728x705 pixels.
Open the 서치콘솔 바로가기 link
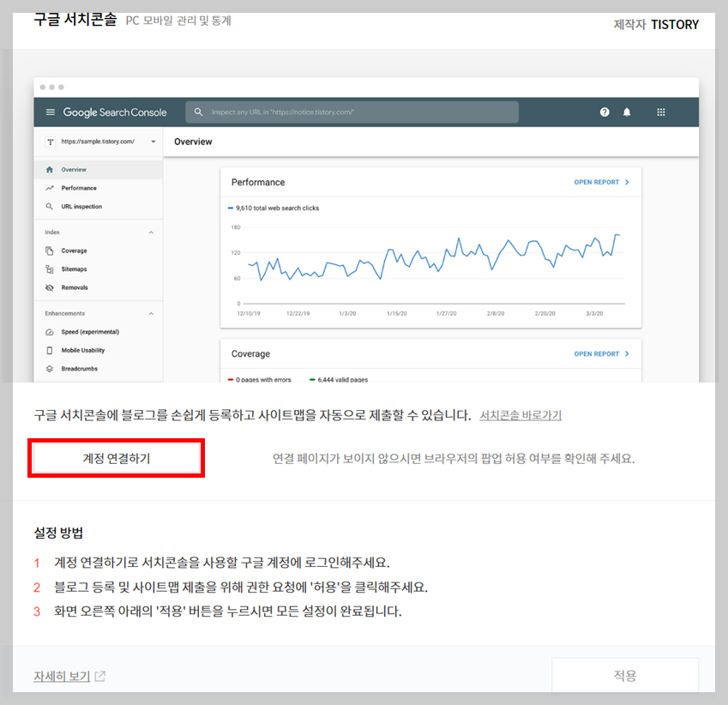click(x=520, y=415)
